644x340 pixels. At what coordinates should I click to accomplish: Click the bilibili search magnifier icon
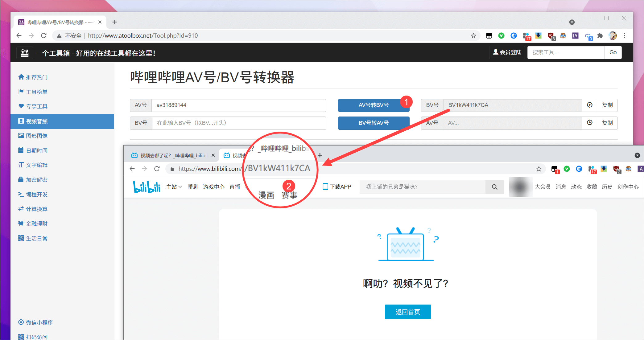click(494, 187)
